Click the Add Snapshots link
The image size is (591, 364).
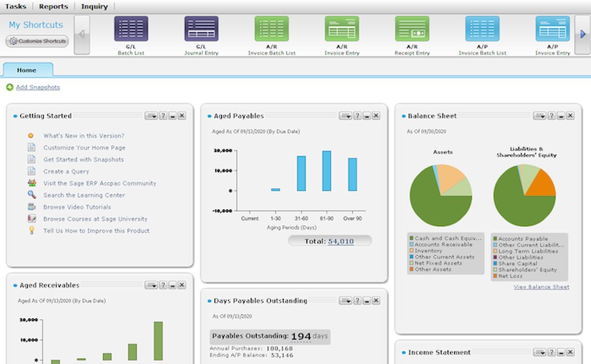pos(38,87)
